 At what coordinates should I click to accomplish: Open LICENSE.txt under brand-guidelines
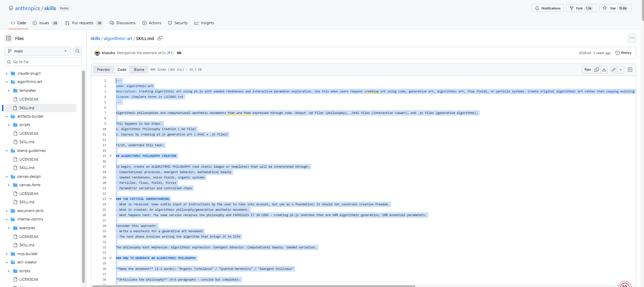(x=29, y=159)
